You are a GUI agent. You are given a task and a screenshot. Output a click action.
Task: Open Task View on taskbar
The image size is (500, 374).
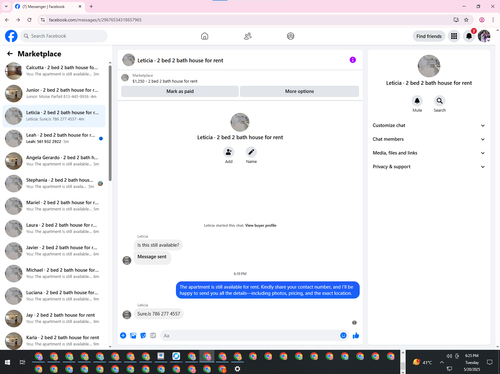[22, 362]
